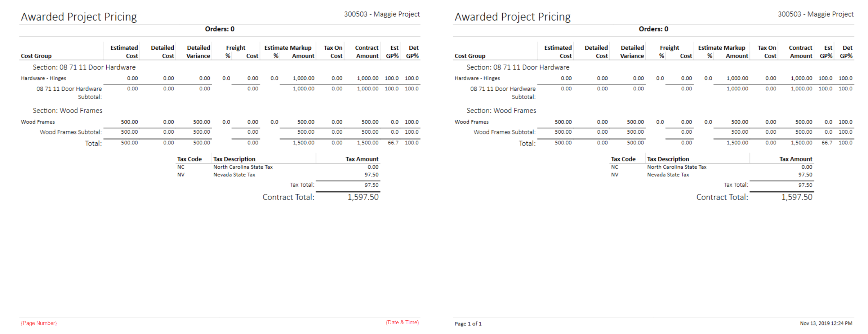
Task: Select Hardware - Hinges row label, right report
Action: tap(477, 78)
